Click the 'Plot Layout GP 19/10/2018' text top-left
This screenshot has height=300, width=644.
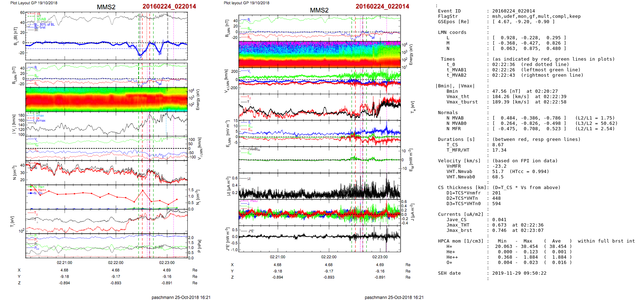point(34,3)
